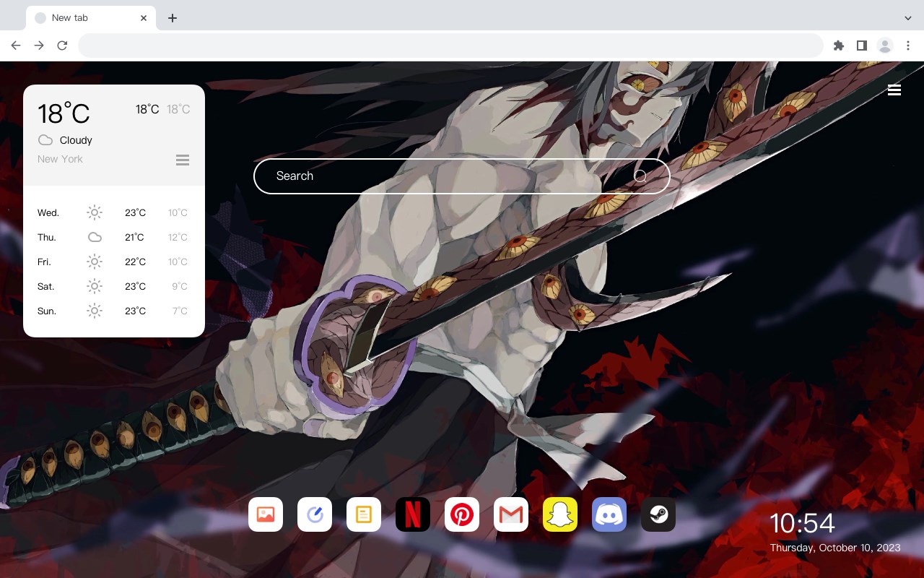Image resolution: width=924 pixels, height=578 pixels.
Task: Open the Discord shortcut
Action: click(x=609, y=514)
